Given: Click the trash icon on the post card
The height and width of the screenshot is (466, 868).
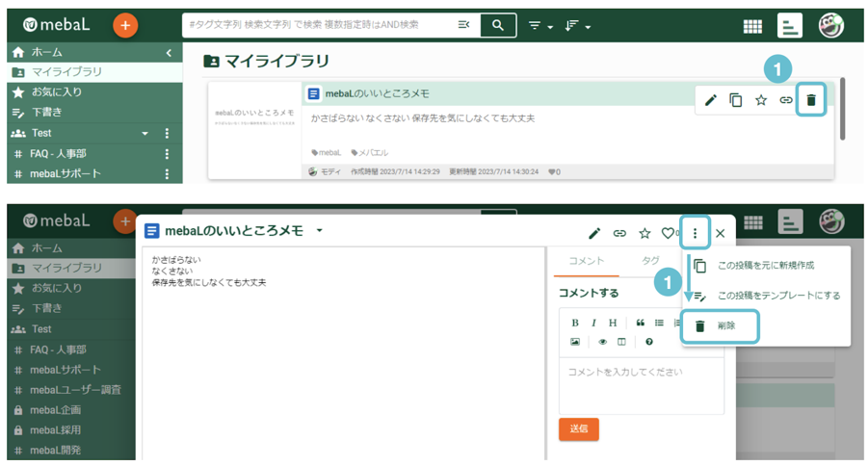Looking at the screenshot, I should tap(811, 100).
